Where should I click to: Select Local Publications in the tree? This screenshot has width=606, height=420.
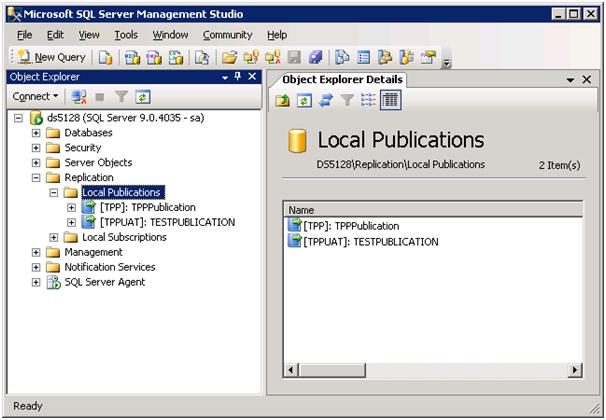tap(123, 192)
